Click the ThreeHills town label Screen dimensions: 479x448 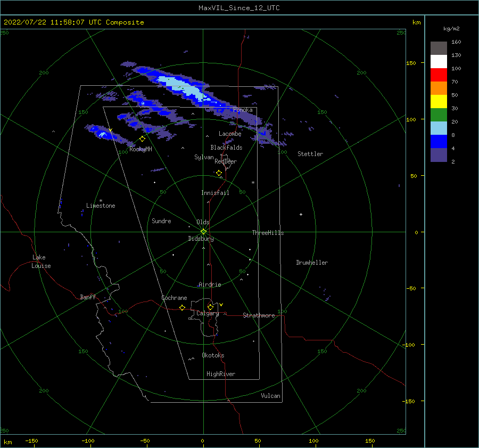pos(268,233)
